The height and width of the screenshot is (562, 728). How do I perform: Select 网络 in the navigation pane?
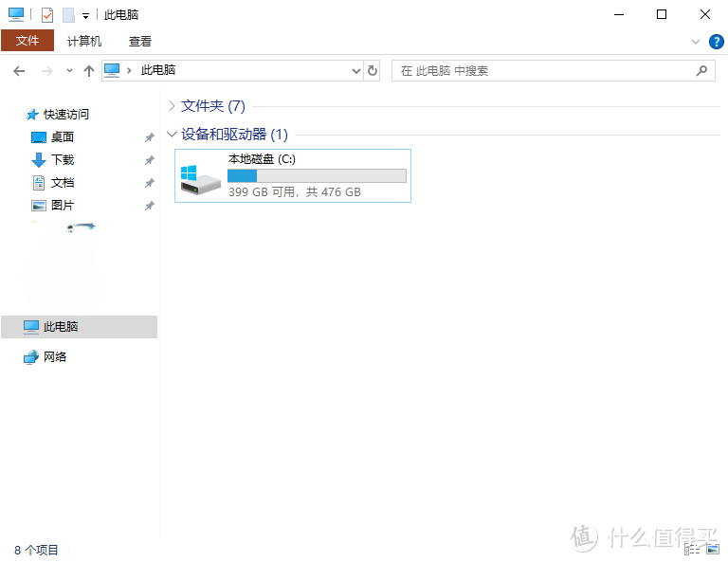click(x=55, y=357)
